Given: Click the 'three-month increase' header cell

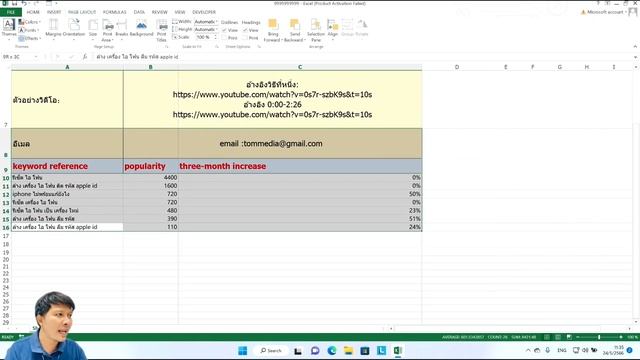Looking at the screenshot, I should [x=300, y=166].
